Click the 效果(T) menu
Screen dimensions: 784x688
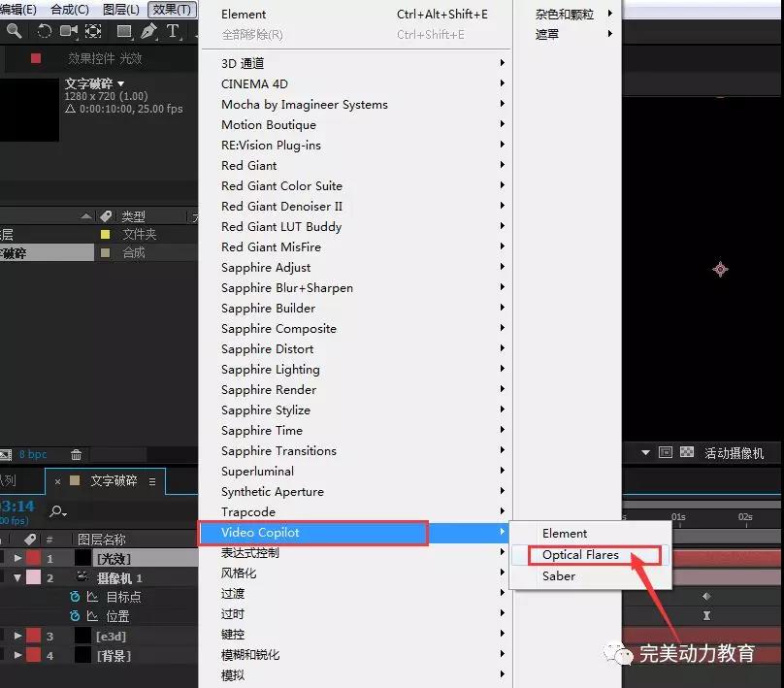(x=172, y=10)
